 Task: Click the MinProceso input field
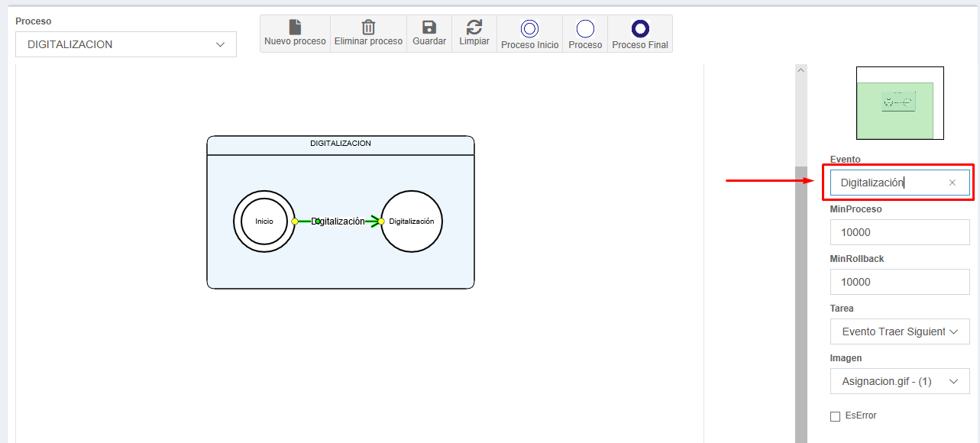click(x=900, y=232)
